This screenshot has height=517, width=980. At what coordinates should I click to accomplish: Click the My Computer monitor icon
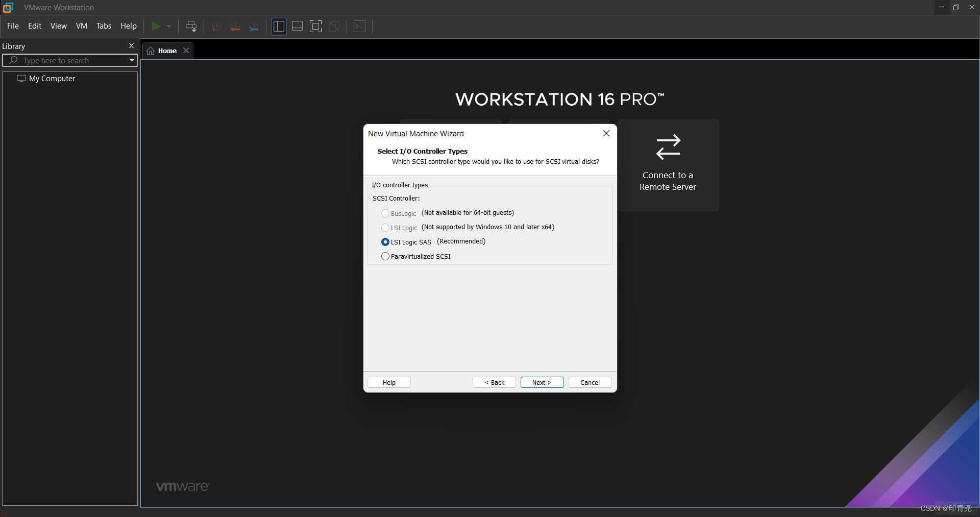[21, 79]
